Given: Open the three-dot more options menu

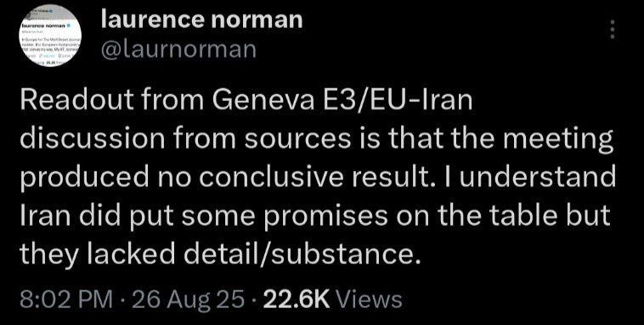Looking at the screenshot, I should 613,30.
